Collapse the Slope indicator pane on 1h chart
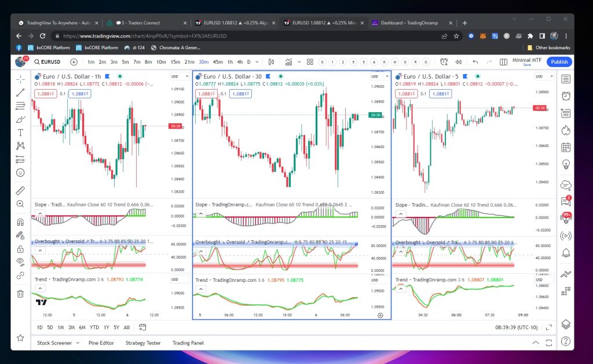The height and width of the screenshot is (364, 593). (x=39, y=214)
